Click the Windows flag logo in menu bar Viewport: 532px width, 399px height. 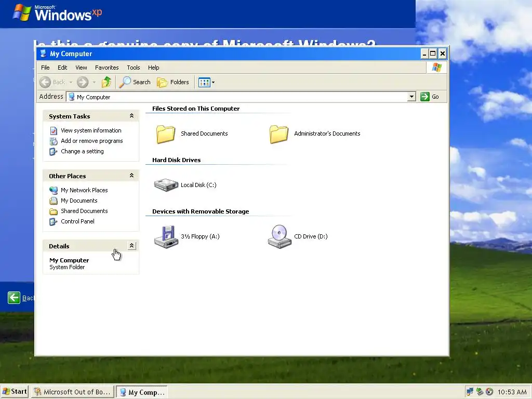[436, 68]
